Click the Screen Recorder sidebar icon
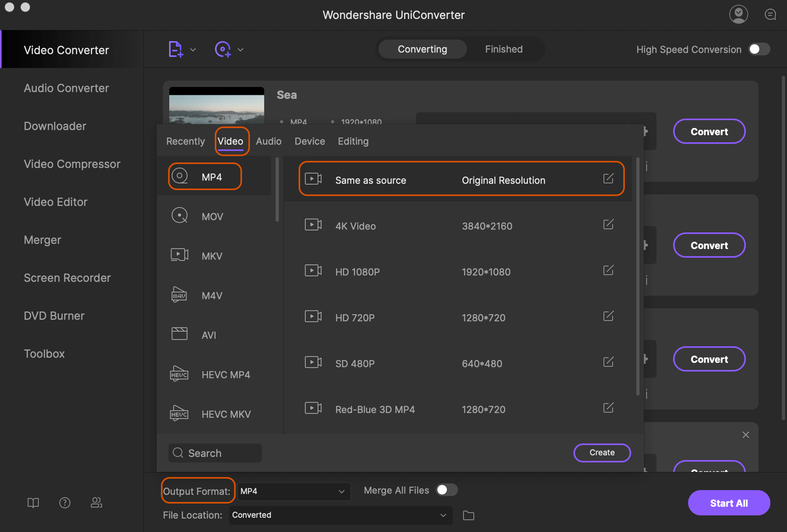This screenshot has height=532, width=787. pos(66,277)
